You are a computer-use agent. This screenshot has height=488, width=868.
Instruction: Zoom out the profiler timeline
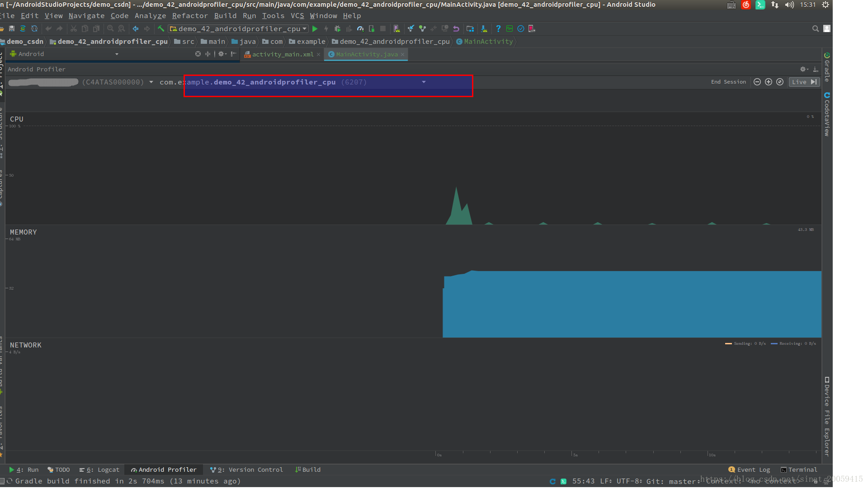757,82
